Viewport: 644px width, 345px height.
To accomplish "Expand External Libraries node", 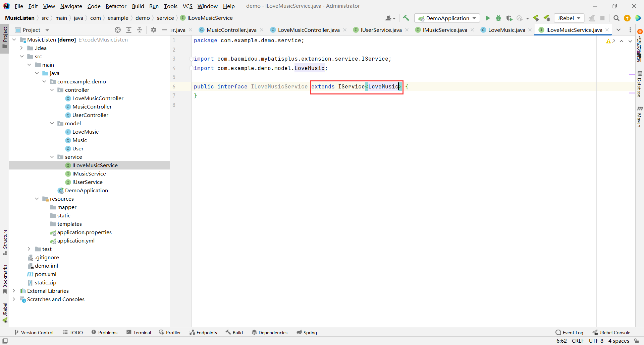I will pos(14,291).
